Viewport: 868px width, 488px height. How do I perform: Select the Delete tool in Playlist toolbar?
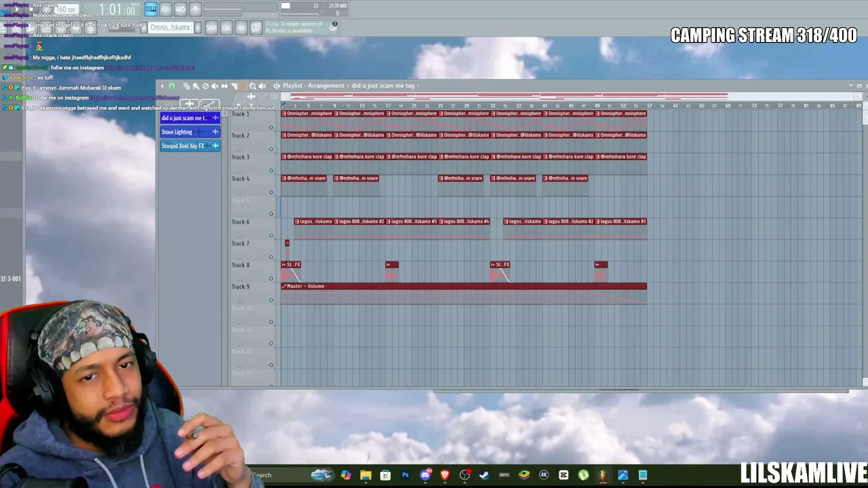point(205,86)
